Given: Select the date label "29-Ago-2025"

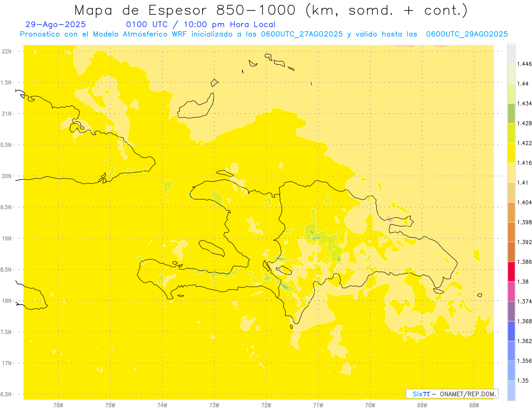Looking at the screenshot, I should [56, 25].
